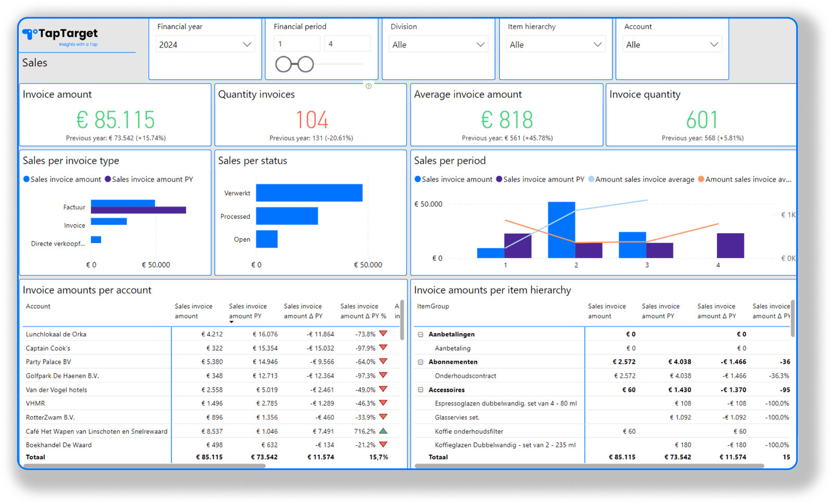Collapse the Aanbetalingen item group
This screenshot has height=504, width=832.
(421, 334)
